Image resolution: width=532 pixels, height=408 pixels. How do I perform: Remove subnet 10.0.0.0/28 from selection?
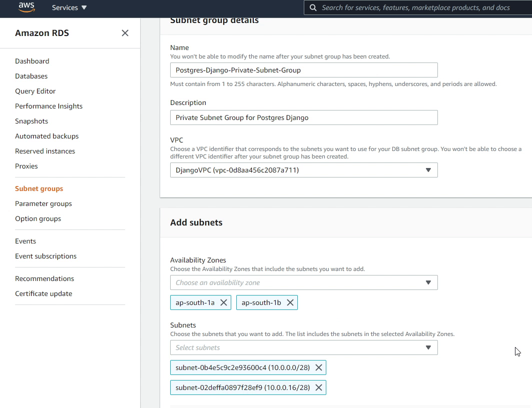[x=318, y=367]
